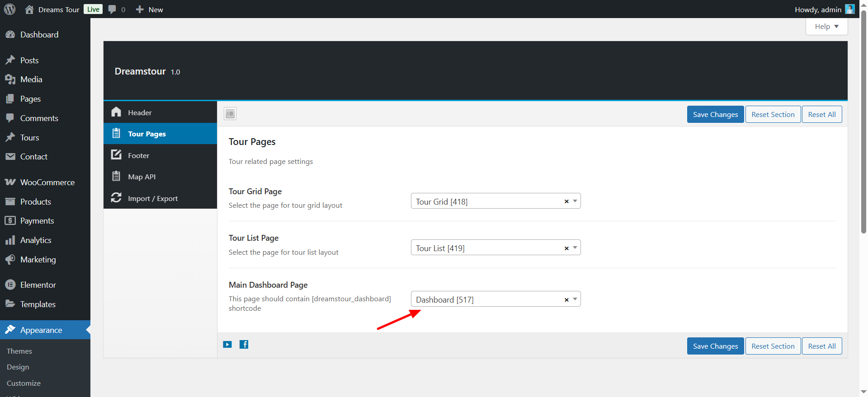Click the Dreams Tour home icon
Image resolution: width=868 pixels, height=397 pixels.
[x=29, y=9]
